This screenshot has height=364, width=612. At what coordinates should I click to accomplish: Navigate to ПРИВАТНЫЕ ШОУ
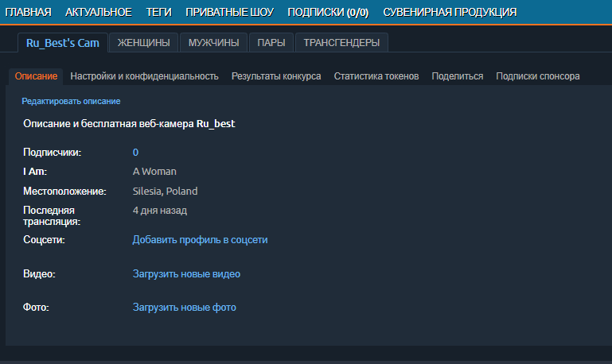[229, 12]
